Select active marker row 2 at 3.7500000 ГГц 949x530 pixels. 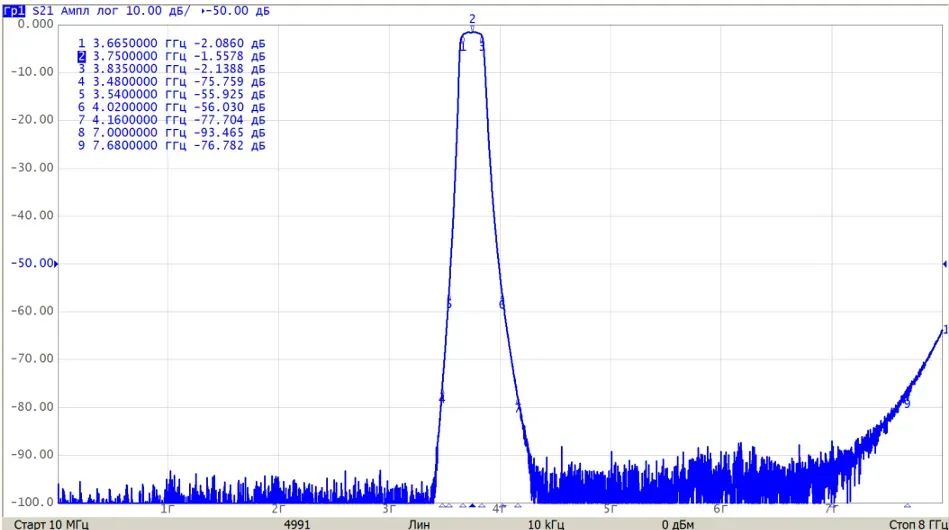pyautogui.click(x=172, y=56)
